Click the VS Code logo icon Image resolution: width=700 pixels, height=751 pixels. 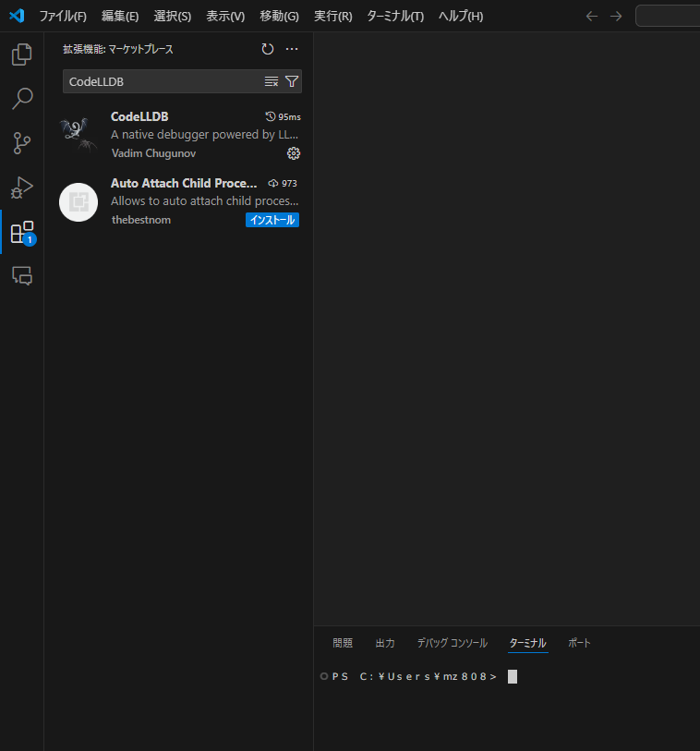point(17,16)
